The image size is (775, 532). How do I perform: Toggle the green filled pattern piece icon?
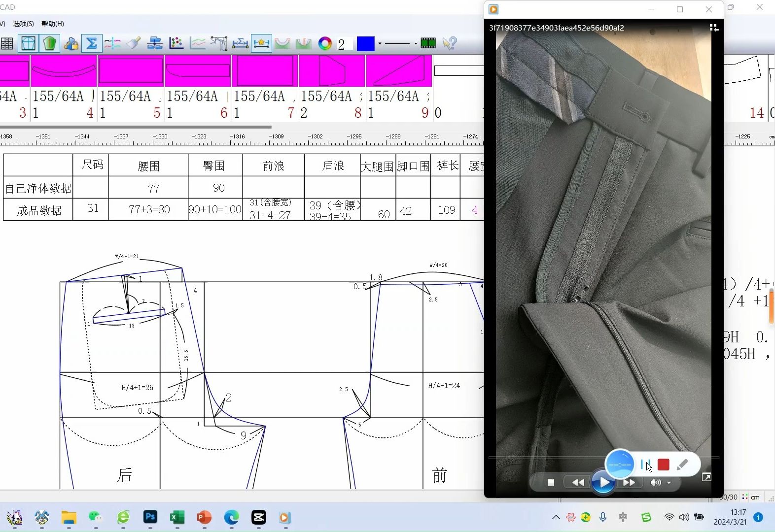(x=50, y=43)
